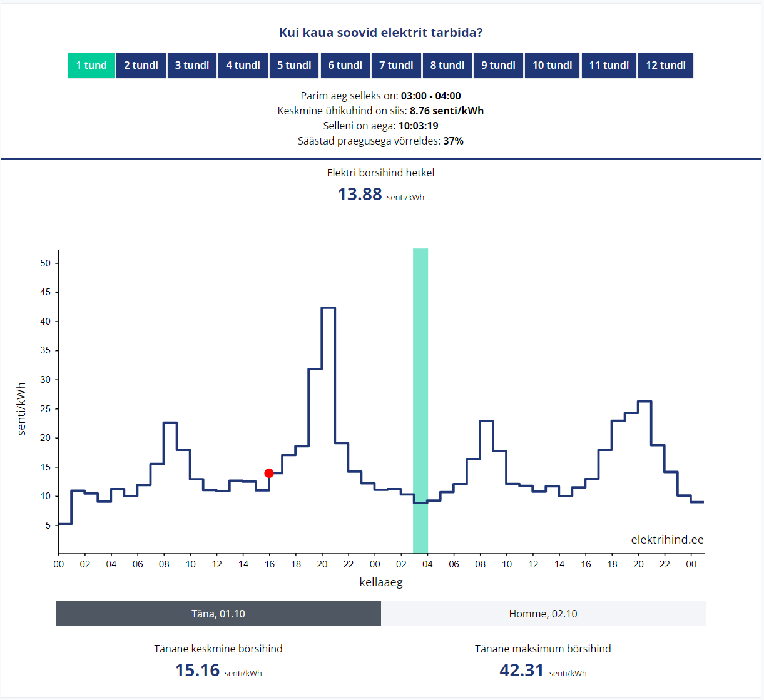Select the 7 tundi option

point(396,65)
